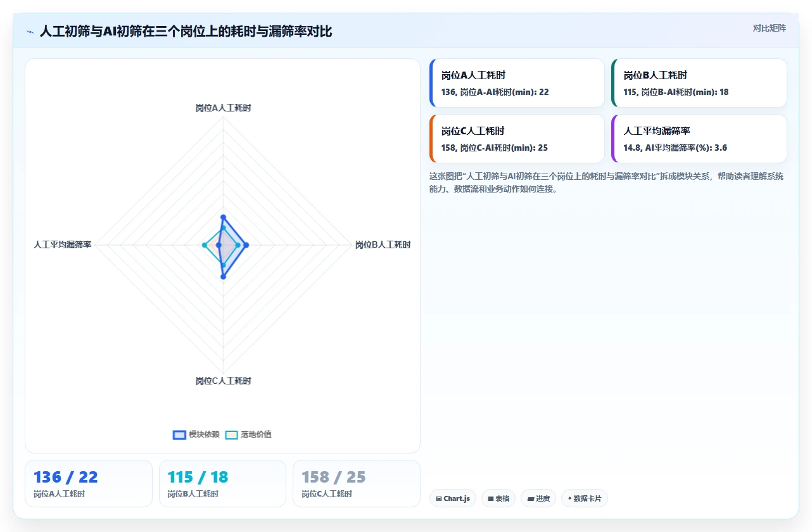
Task: Click the page title 人工初筛与AI初筛
Action: click(x=186, y=31)
